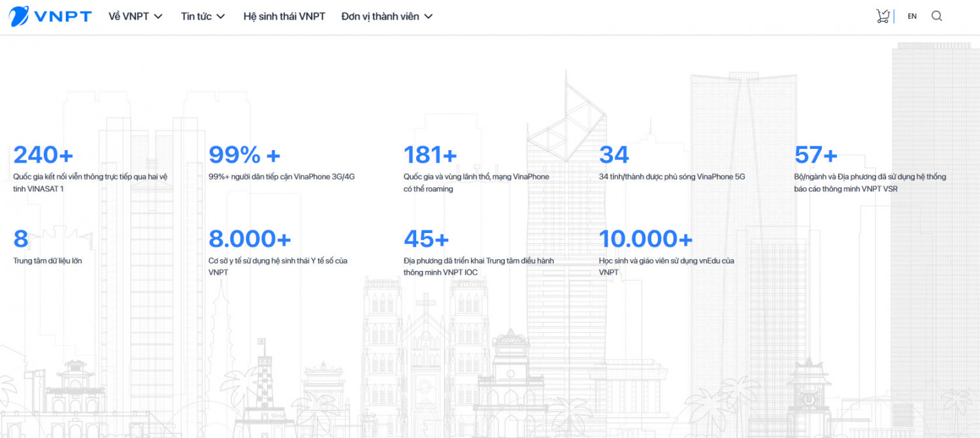This screenshot has width=980, height=438.
Task: Click text about VNPT IOC centers
Action: 479,266
